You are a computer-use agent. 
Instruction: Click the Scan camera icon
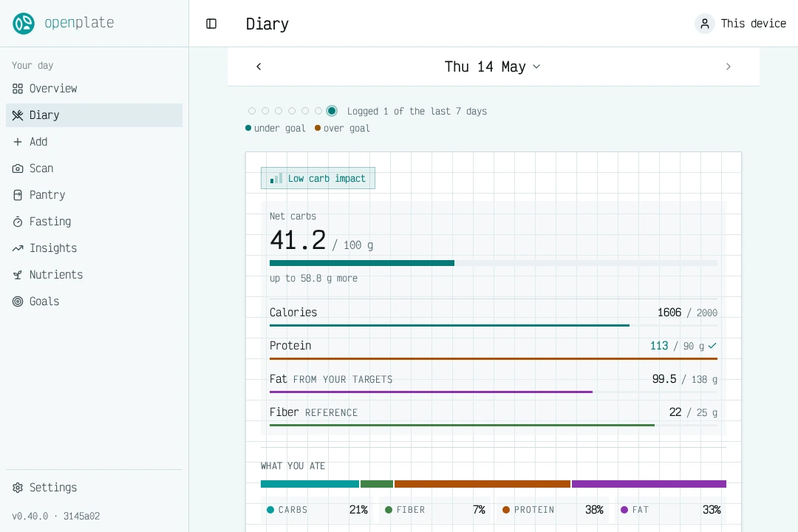pyautogui.click(x=18, y=168)
